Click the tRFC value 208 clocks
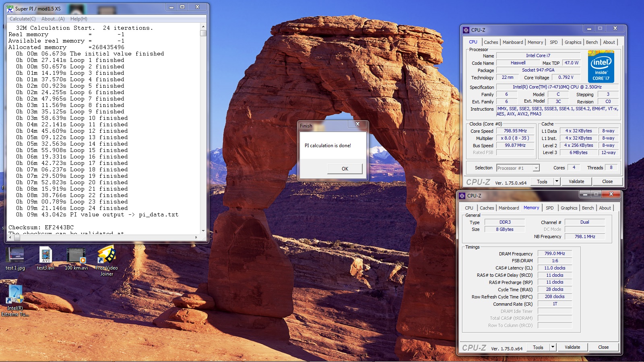The width and height of the screenshot is (644, 362). [555, 296]
